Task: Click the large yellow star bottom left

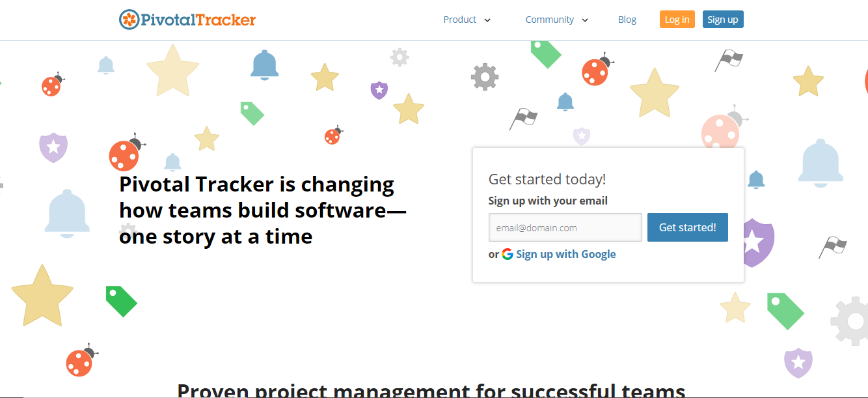Action: point(42,296)
